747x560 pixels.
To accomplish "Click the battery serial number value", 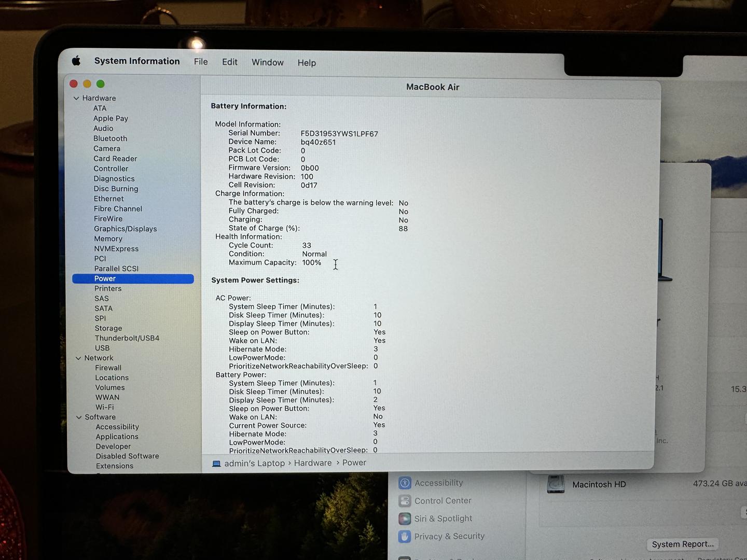I will pos(339,134).
